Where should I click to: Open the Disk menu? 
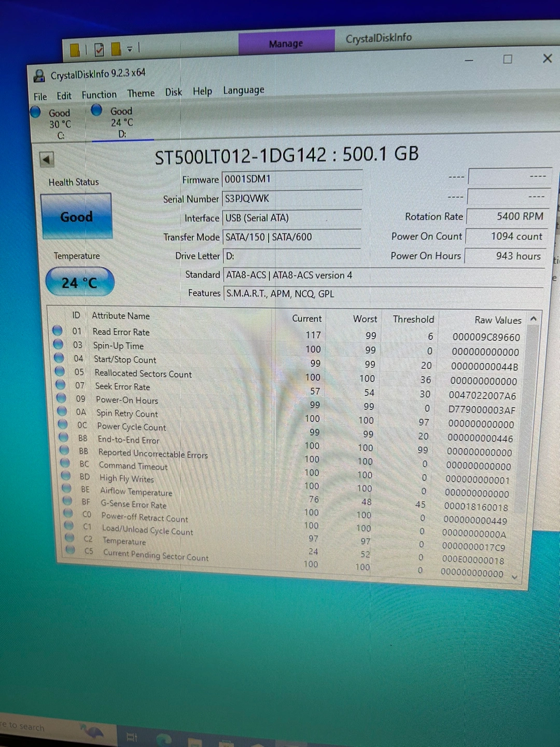click(x=174, y=92)
